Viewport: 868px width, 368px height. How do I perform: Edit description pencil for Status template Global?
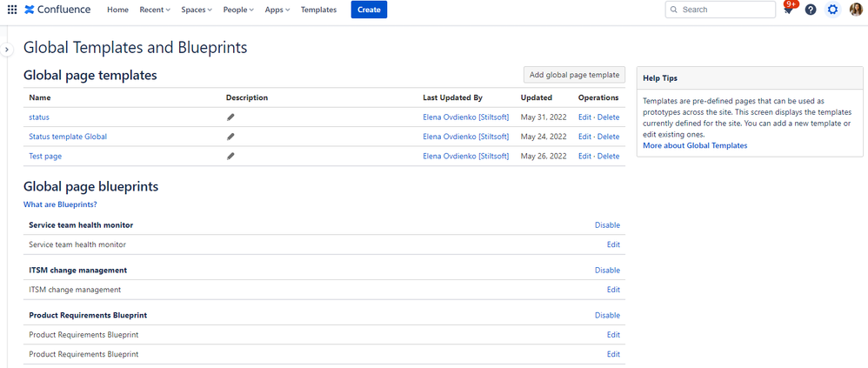coord(230,137)
